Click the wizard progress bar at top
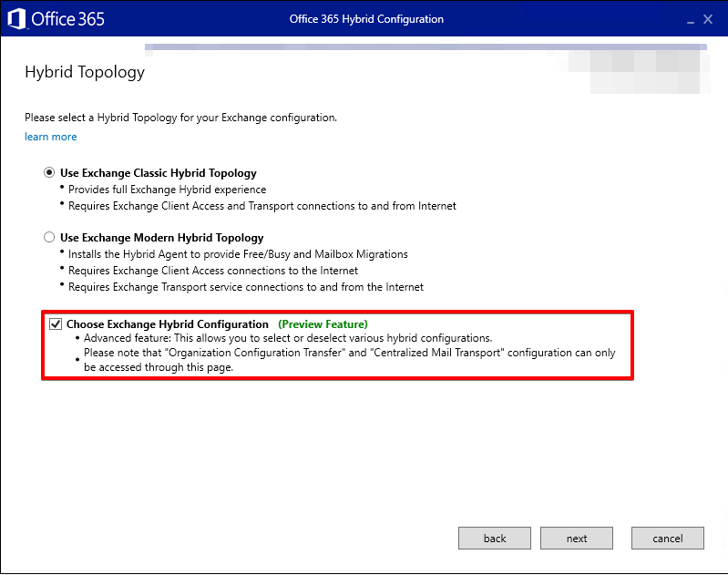 tap(426, 46)
